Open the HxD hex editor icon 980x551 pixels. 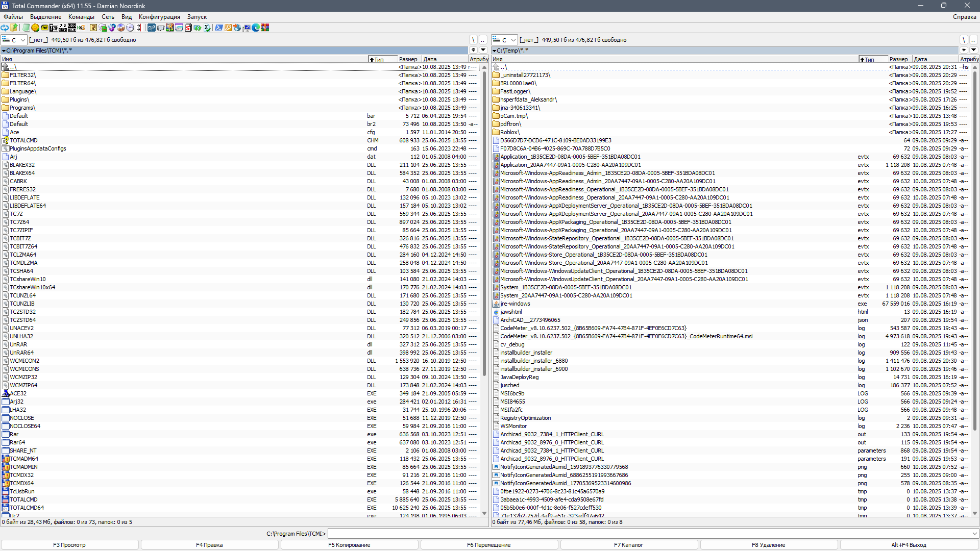tap(81, 28)
